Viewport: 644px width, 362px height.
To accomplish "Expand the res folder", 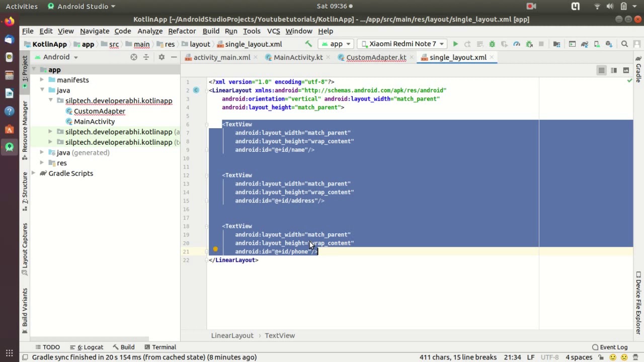I will pyautogui.click(x=42, y=163).
